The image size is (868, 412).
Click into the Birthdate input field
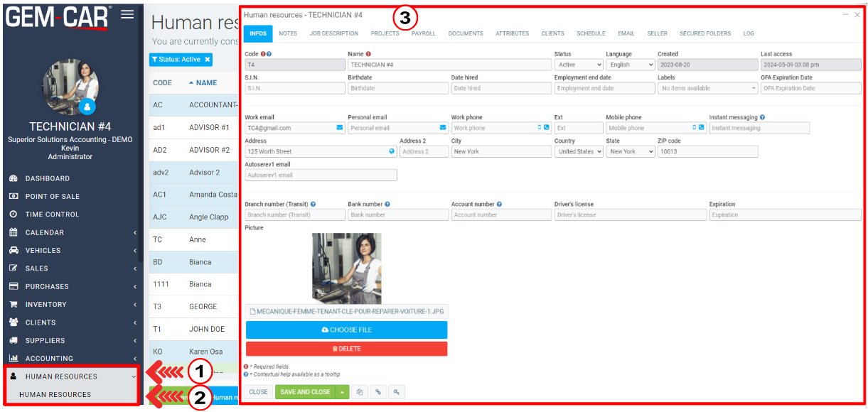[x=397, y=89]
